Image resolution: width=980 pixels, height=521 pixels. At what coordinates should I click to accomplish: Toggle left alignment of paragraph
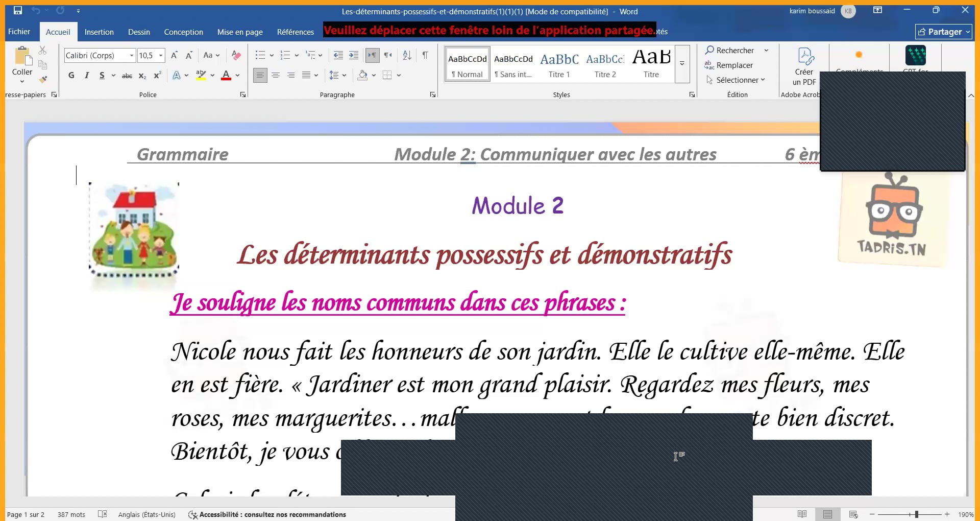(260, 76)
